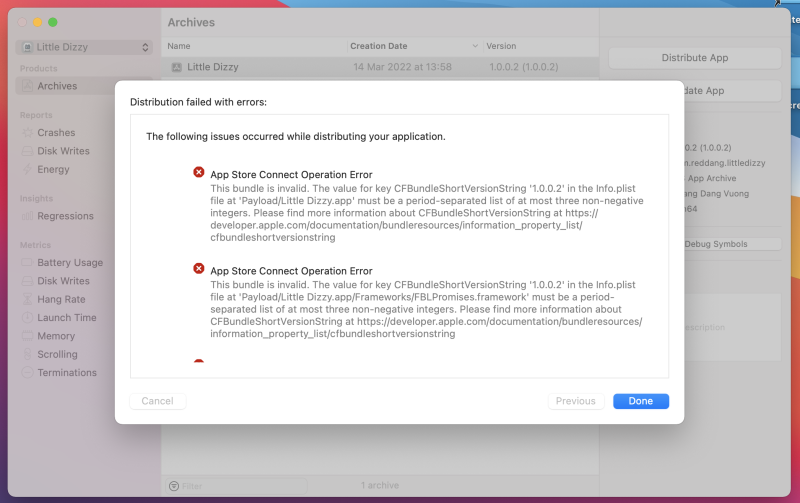Open Regressions under Insights

pyautogui.click(x=65, y=216)
